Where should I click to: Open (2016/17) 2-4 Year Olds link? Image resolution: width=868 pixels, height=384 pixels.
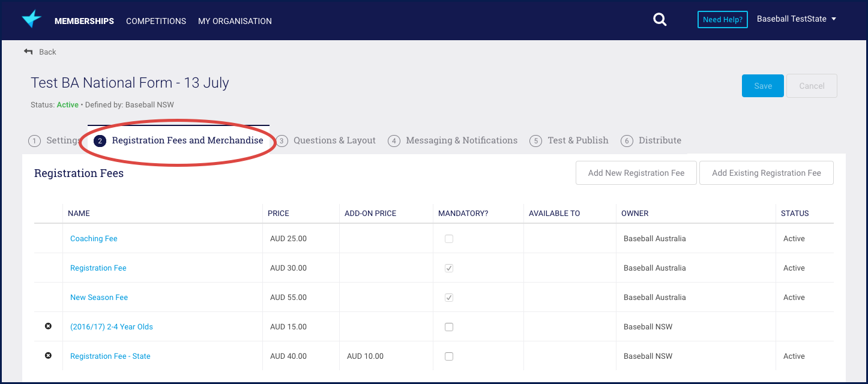[x=112, y=326]
